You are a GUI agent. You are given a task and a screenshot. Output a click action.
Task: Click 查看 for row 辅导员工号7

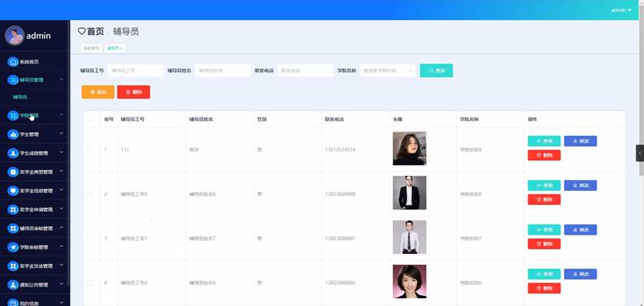point(544,230)
